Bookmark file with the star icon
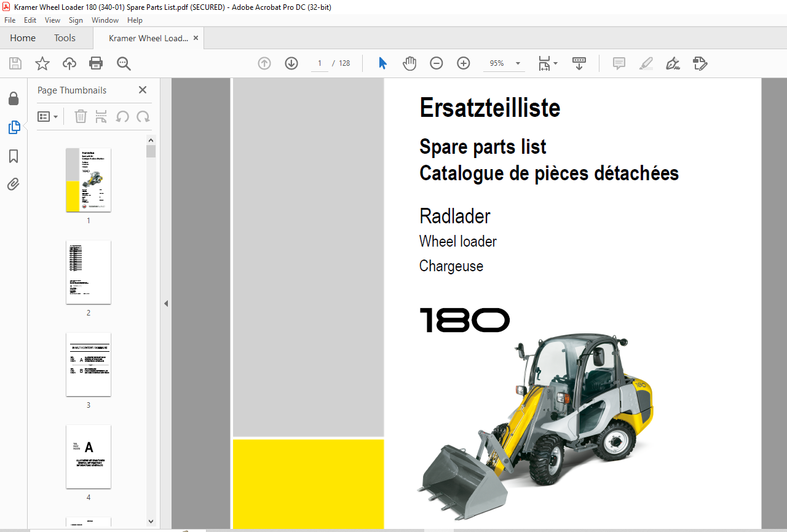The width and height of the screenshot is (787, 532). [42, 63]
